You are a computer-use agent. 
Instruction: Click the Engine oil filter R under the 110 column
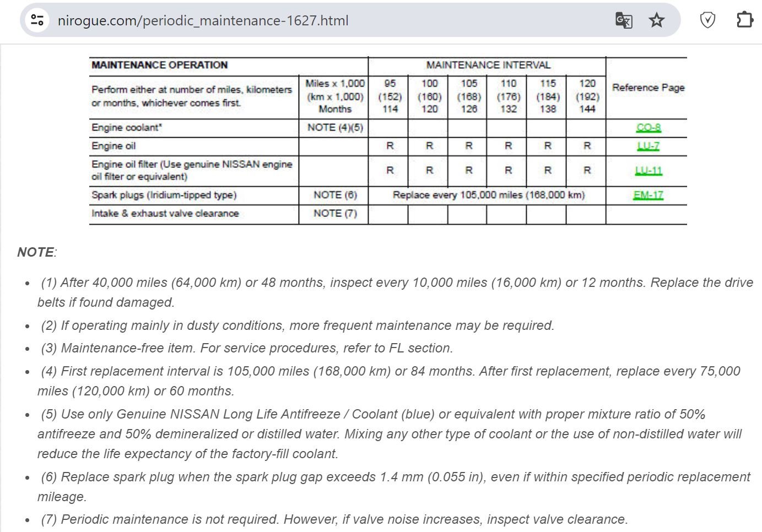(509, 171)
